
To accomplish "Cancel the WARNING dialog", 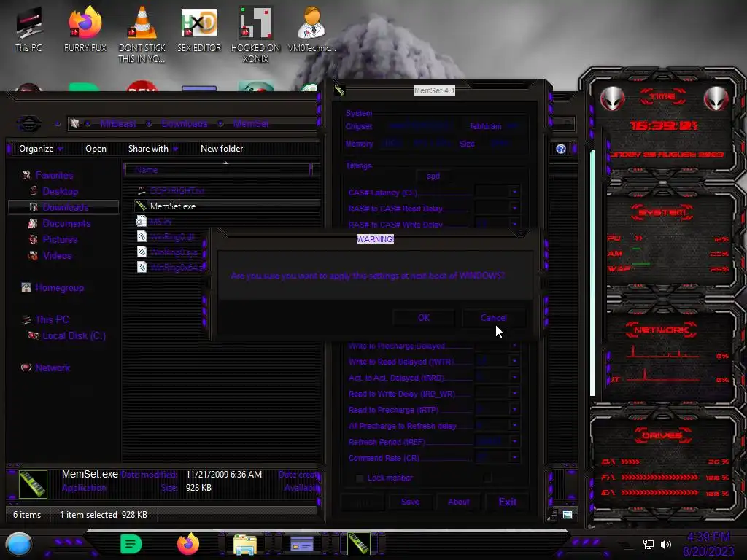I will (x=494, y=318).
